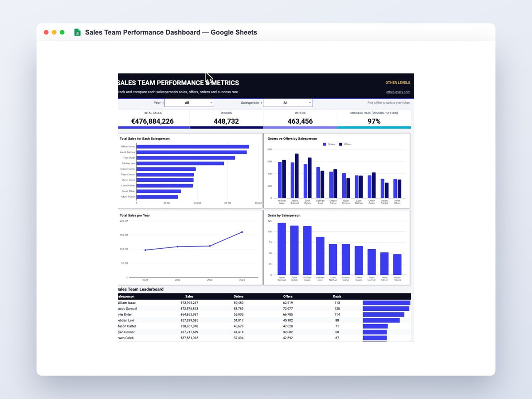Select the sales cell €72,576,813
This screenshot has height=399, width=532.
pos(189,309)
